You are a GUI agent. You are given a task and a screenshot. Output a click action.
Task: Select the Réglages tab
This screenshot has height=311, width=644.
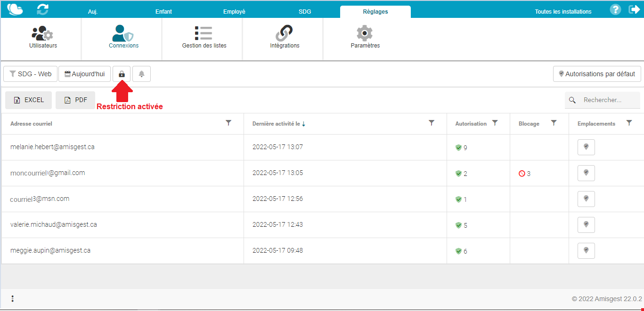(375, 12)
